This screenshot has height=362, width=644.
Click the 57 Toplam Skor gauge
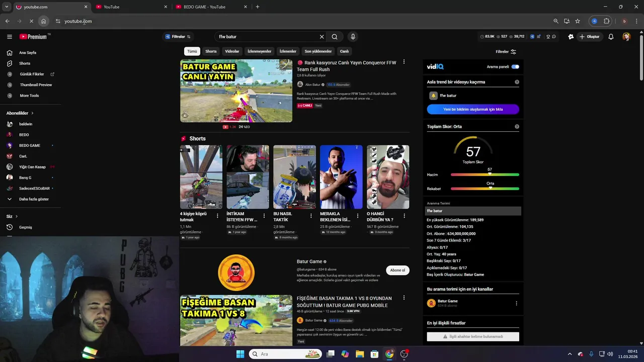click(x=473, y=151)
